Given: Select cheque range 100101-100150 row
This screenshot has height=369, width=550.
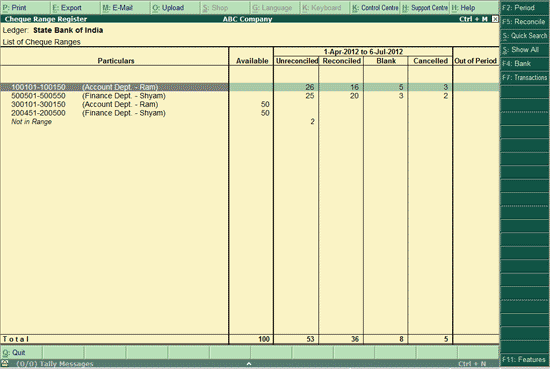Looking at the screenshot, I should click(x=249, y=87).
